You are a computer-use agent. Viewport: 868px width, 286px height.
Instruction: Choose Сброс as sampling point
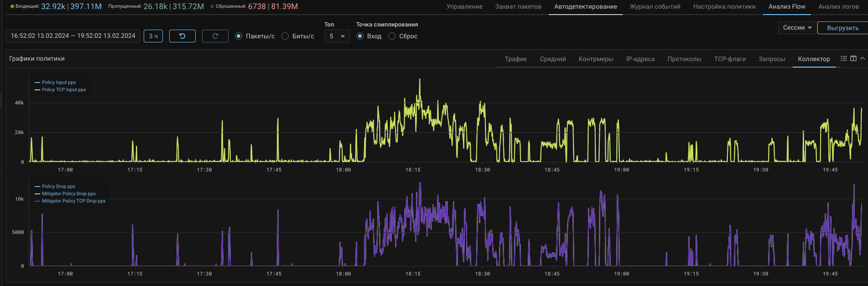click(392, 36)
